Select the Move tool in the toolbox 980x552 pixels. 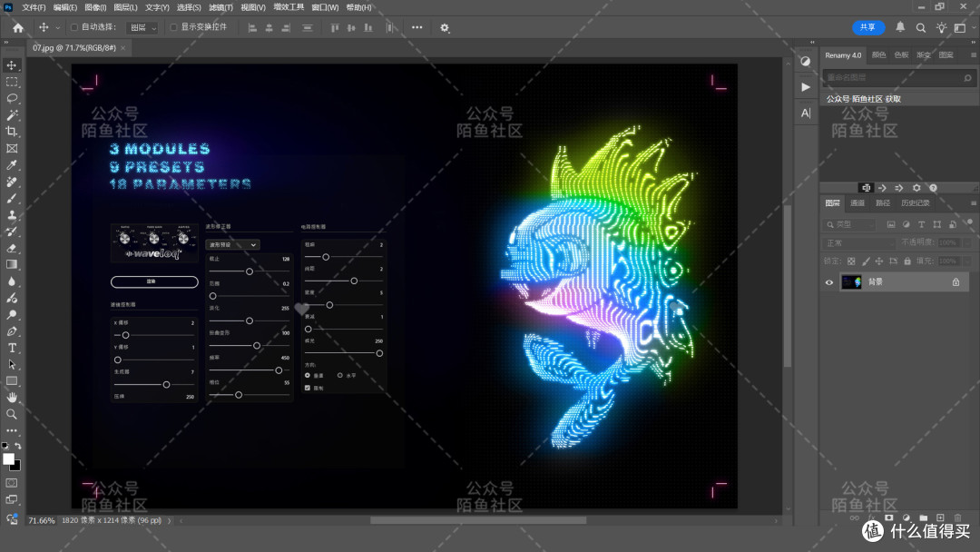[11, 65]
